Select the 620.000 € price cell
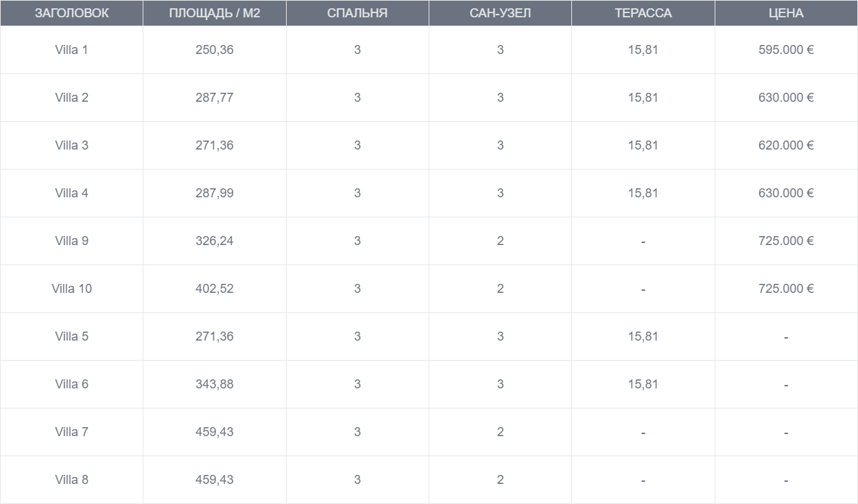 click(786, 145)
